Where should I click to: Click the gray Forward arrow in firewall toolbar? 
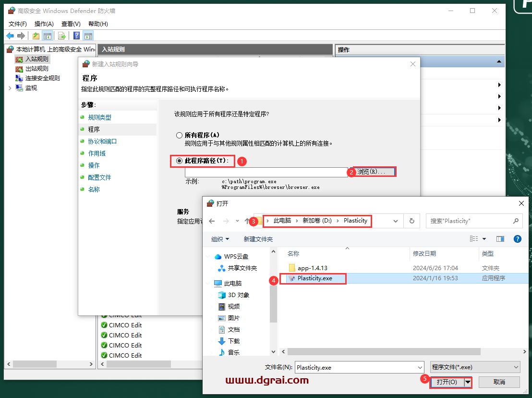[x=21, y=36]
